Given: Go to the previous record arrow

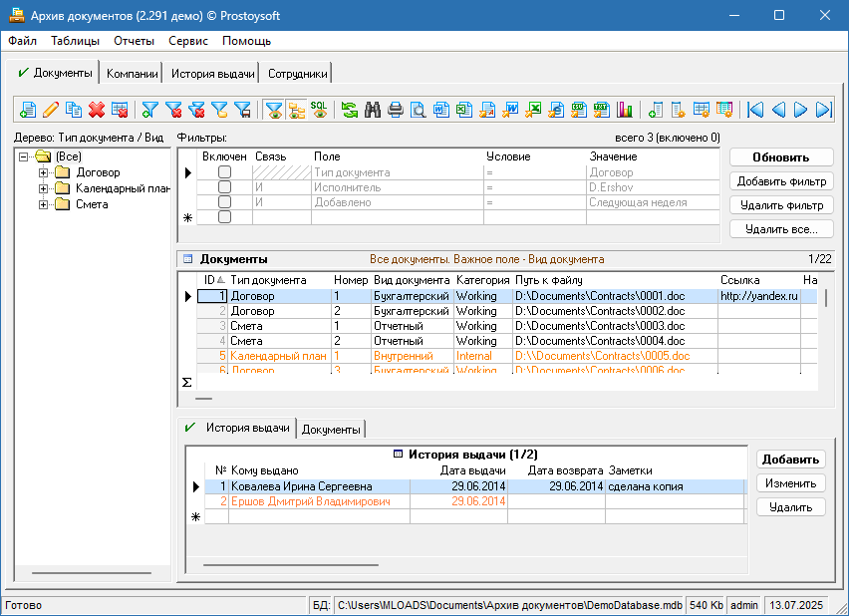Looking at the screenshot, I should click(778, 110).
